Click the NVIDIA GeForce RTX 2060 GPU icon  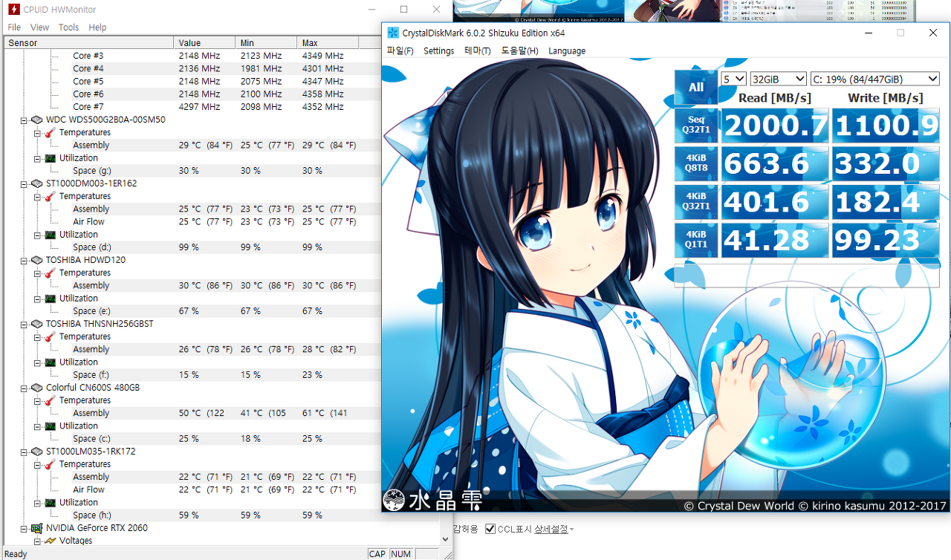point(36,528)
